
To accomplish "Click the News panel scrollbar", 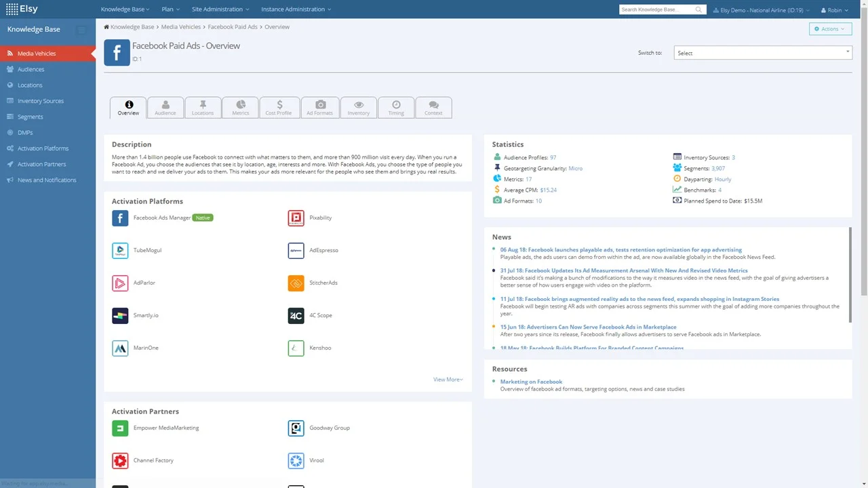I will 850,276.
